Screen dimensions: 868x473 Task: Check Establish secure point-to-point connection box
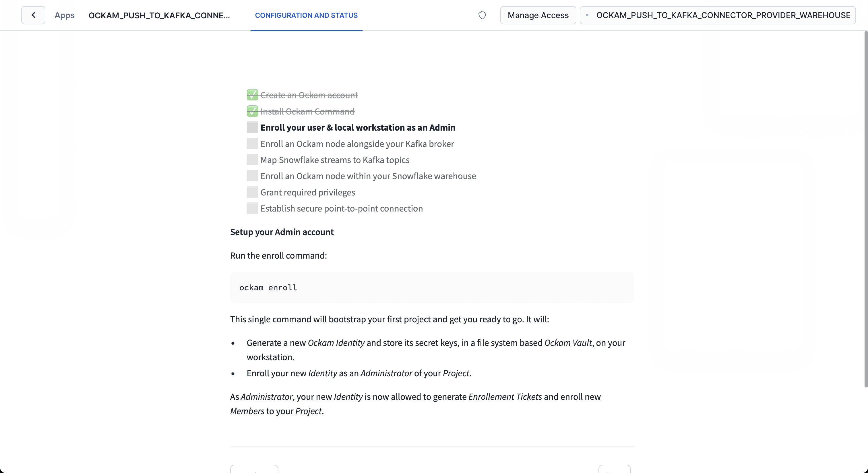(x=252, y=208)
